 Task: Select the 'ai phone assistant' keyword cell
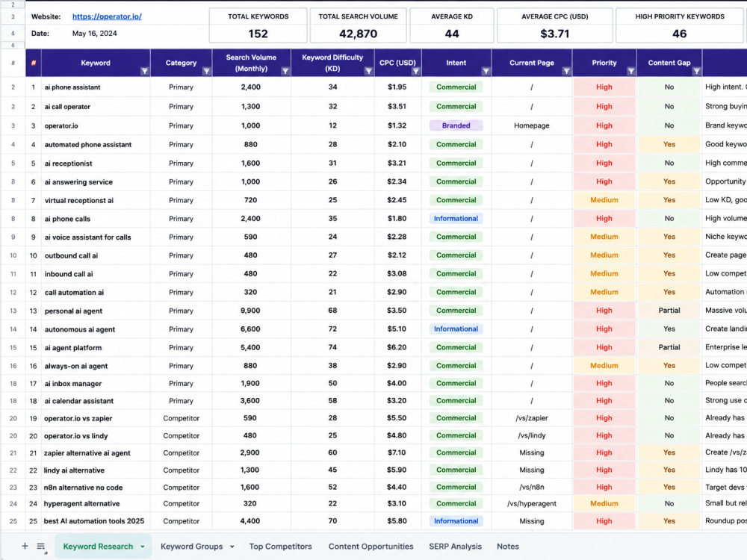coord(96,87)
